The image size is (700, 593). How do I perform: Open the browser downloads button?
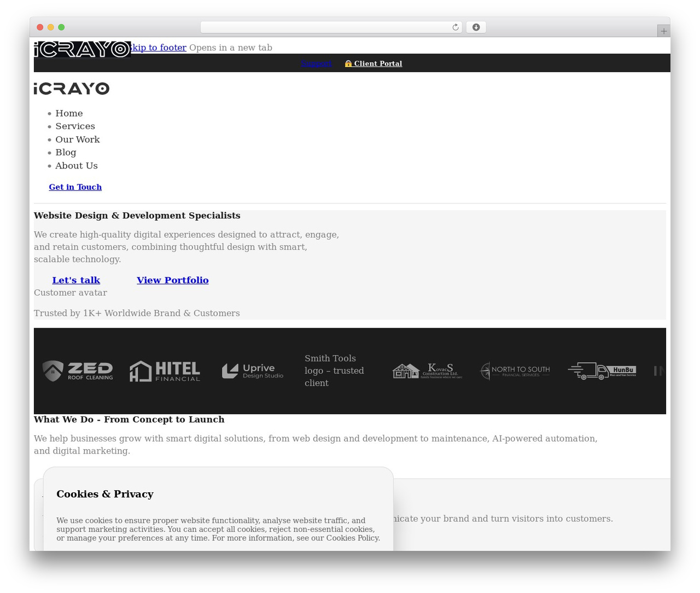[x=476, y=27]
